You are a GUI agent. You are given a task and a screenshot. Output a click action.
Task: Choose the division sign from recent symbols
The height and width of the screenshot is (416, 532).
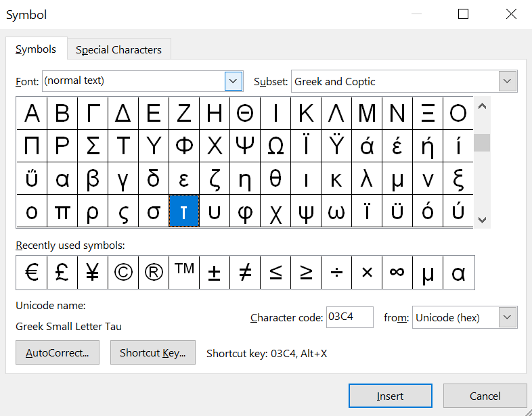pos(336,273)
